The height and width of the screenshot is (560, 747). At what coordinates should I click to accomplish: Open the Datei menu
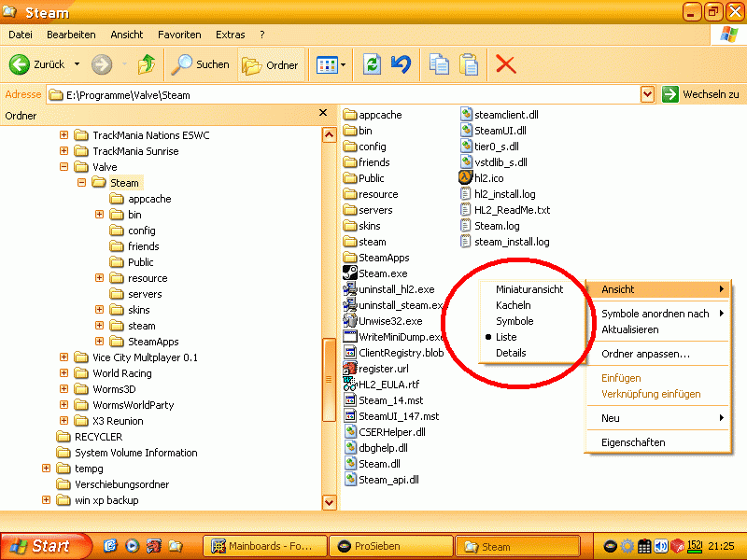[x=21, y=35]
